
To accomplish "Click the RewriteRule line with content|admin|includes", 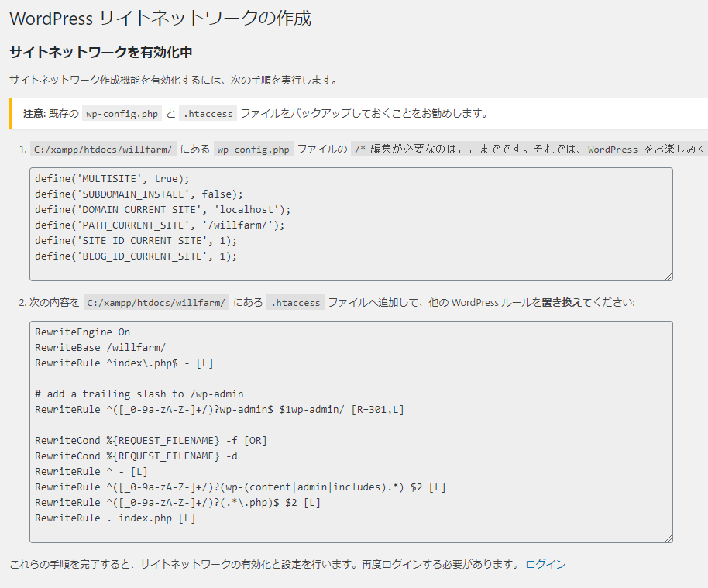I will (x=240, y=487).
